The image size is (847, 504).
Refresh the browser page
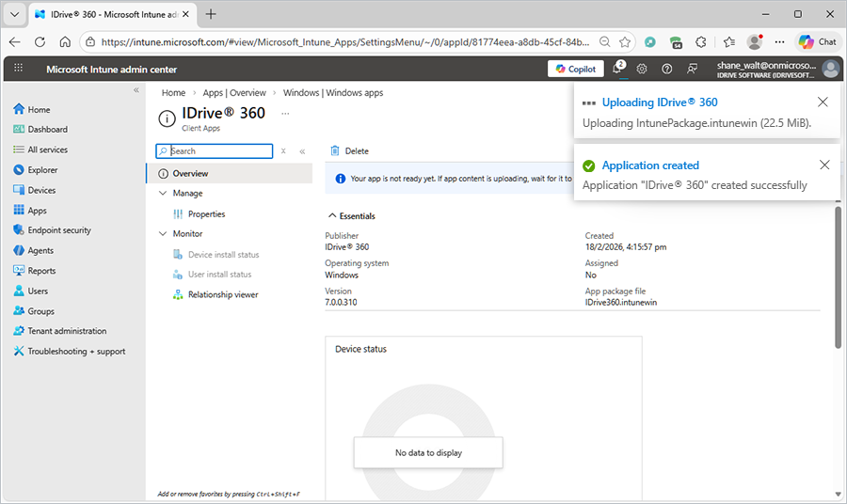40,42
